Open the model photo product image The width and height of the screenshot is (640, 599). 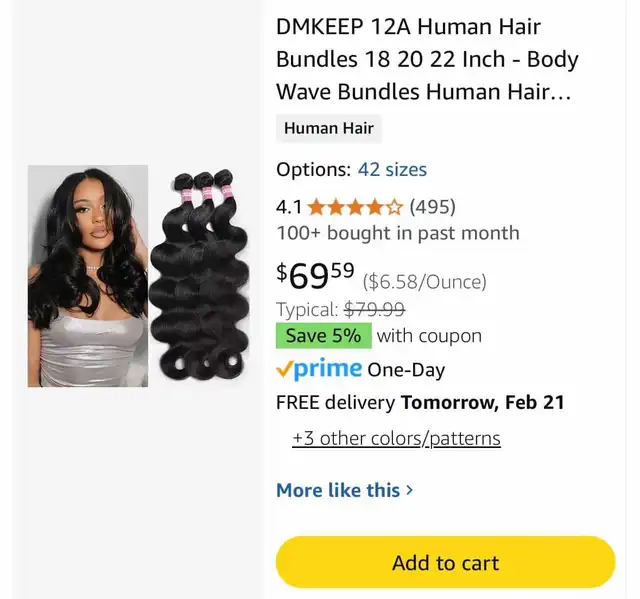point(88,276)
